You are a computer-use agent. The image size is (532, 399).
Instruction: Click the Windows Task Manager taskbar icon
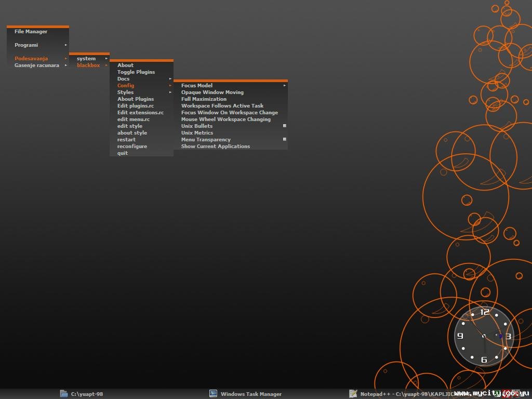[213, 394]
